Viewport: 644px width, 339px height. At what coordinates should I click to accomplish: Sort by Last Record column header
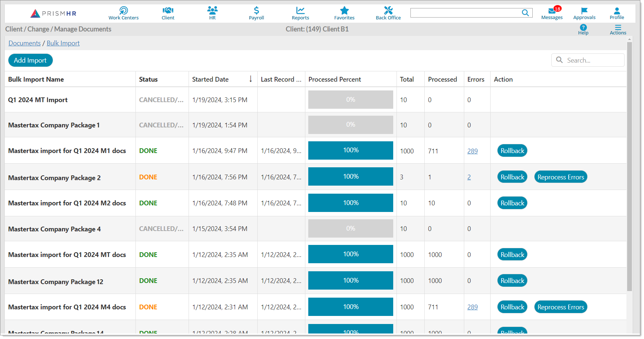281,79
